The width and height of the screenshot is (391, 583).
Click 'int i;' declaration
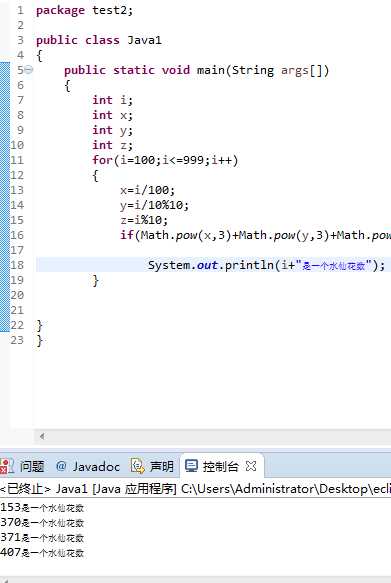[113, 100]
